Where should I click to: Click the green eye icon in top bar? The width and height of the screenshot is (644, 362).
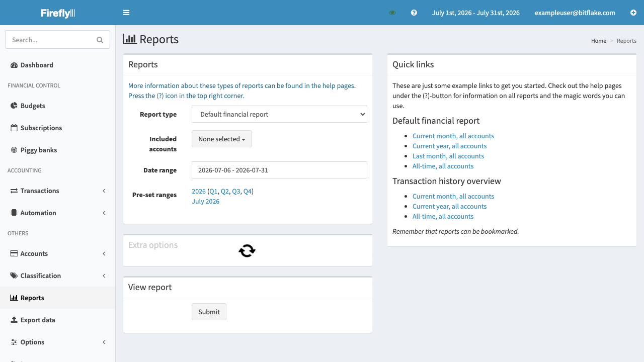click(x=392, y=13)
